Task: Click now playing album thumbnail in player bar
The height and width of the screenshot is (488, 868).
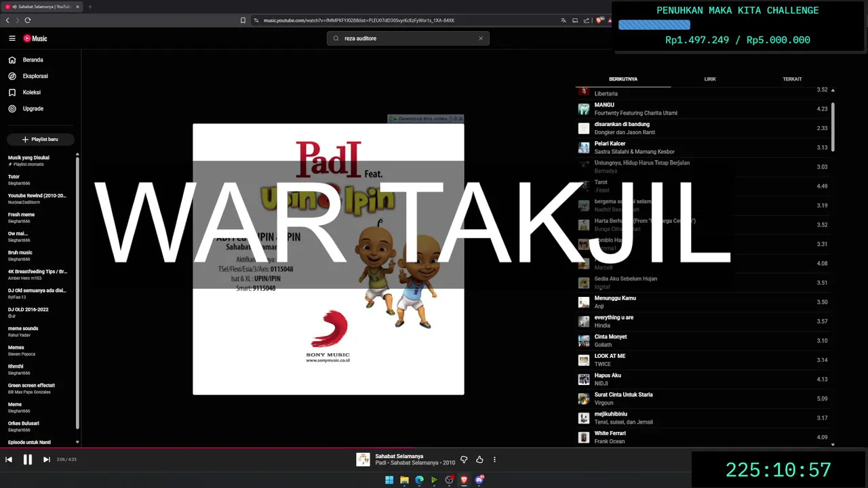Action: pyautogui.click(x=363, y=460)
